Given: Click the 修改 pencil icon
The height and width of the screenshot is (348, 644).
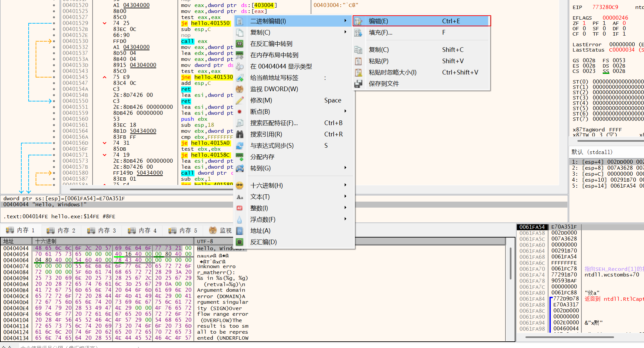Looking at the screenshot, I should [240, 100].
